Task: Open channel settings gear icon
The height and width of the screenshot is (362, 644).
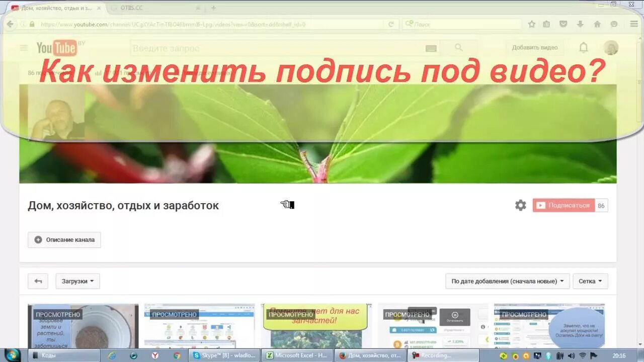Action: (x=521, y=205)
